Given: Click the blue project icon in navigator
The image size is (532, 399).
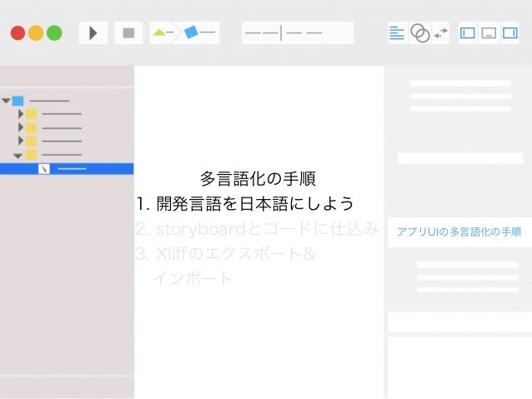Looking at the screenshot, I should point(18,101).
